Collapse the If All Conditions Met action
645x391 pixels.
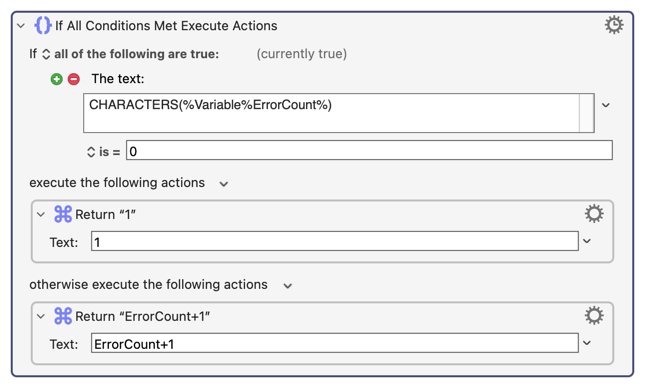point(21,26)
